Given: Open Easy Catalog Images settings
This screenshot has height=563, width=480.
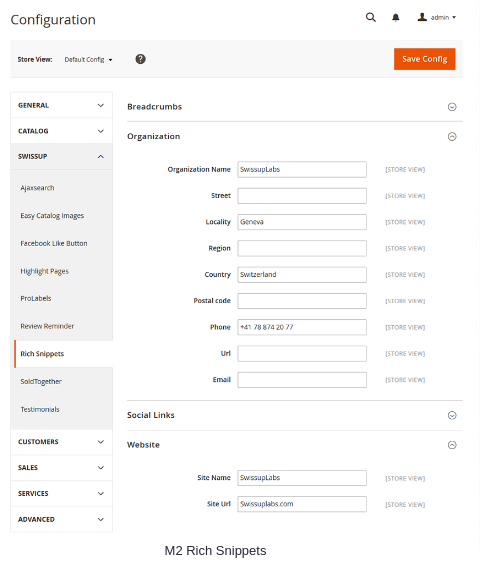Looking at the screenshot, I should tap(52, 215).
